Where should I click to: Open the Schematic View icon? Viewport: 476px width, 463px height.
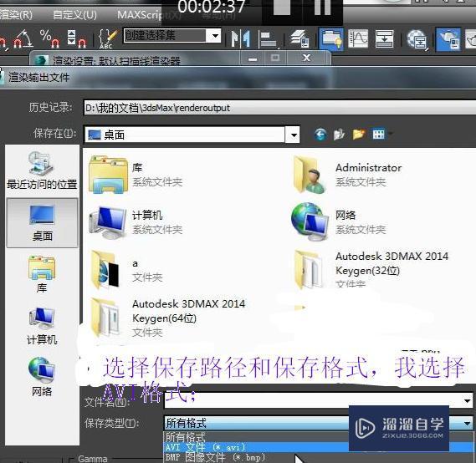click(x=384, y=38)
